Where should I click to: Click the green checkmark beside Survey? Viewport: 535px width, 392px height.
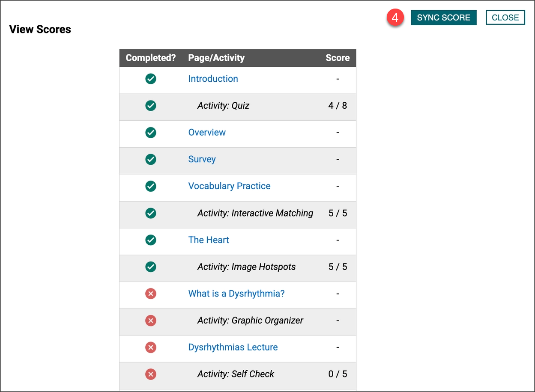pyautogui.click(x=150, y=159)
